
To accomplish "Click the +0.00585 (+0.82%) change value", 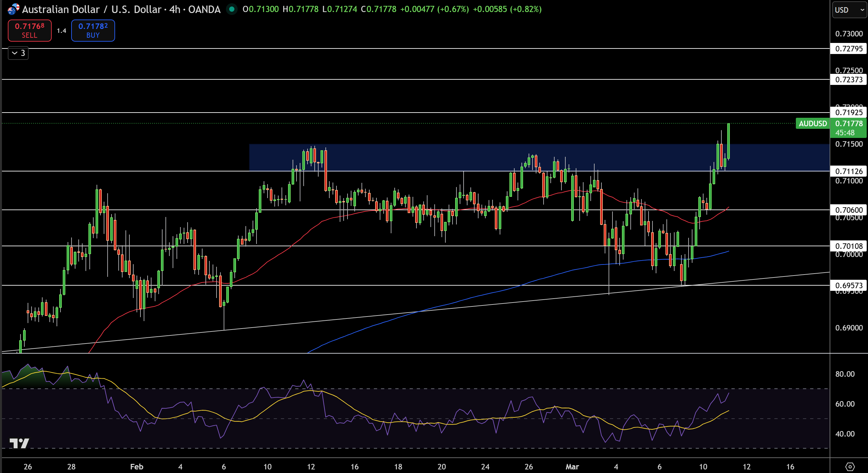I will click(x=507, y=9).
